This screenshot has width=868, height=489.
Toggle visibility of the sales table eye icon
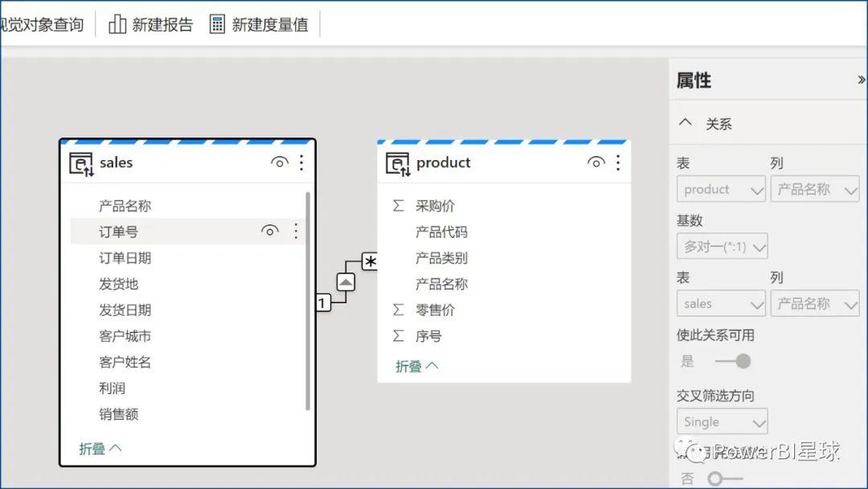coord(279,162)
